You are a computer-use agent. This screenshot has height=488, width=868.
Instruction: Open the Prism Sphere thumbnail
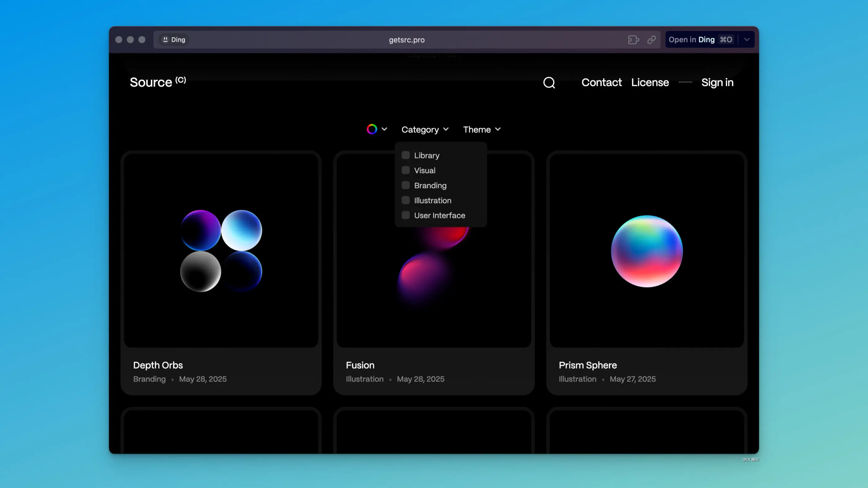[x=647, y=250]
